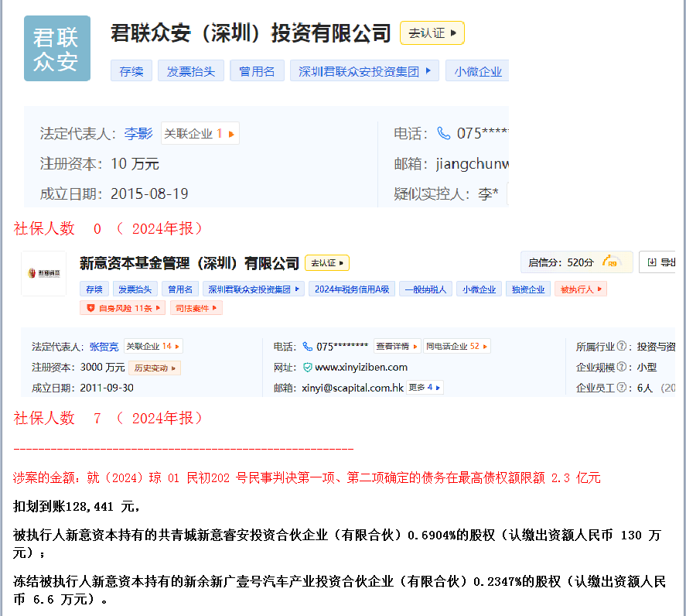The image size is (686, 616).
Task: Click the 注册资本 10 万元 value
Action: point(135,164)
